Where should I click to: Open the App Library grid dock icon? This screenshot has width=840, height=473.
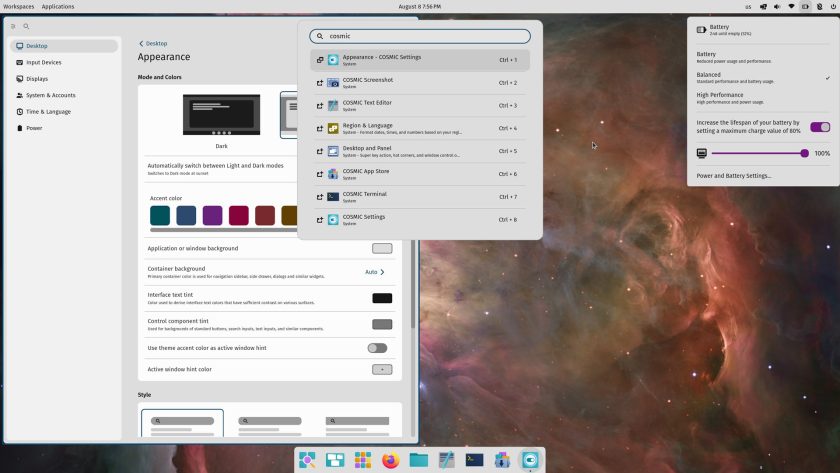363,460
